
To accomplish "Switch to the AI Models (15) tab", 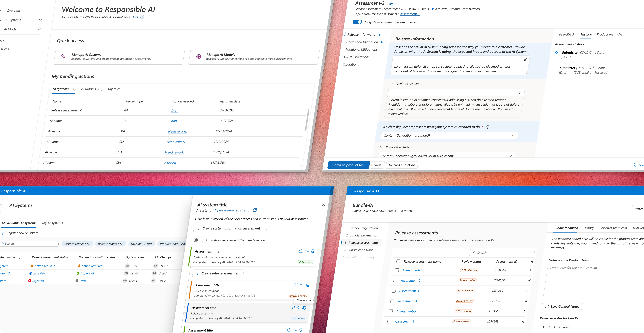I will [x=92, y=89].
